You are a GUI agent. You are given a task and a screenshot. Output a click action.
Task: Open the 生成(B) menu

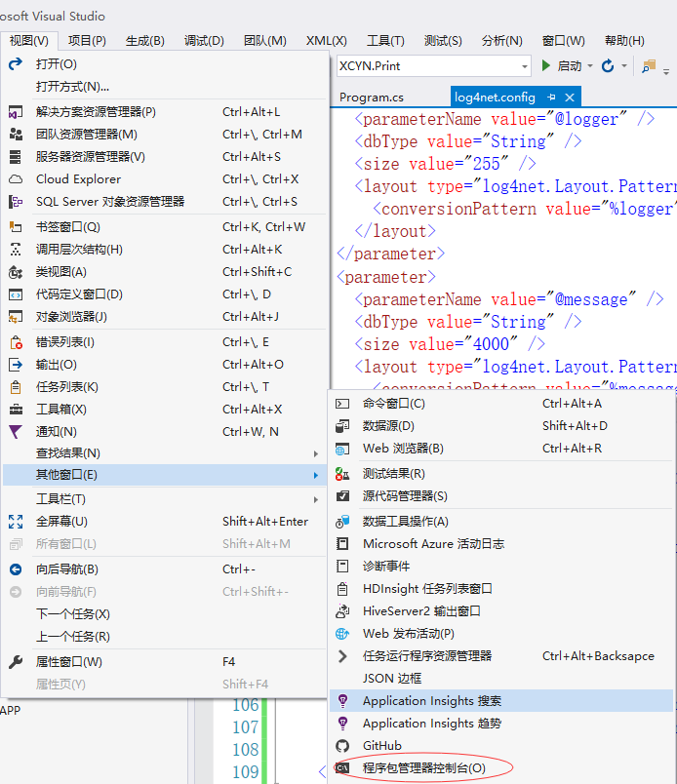click(145, 41)
